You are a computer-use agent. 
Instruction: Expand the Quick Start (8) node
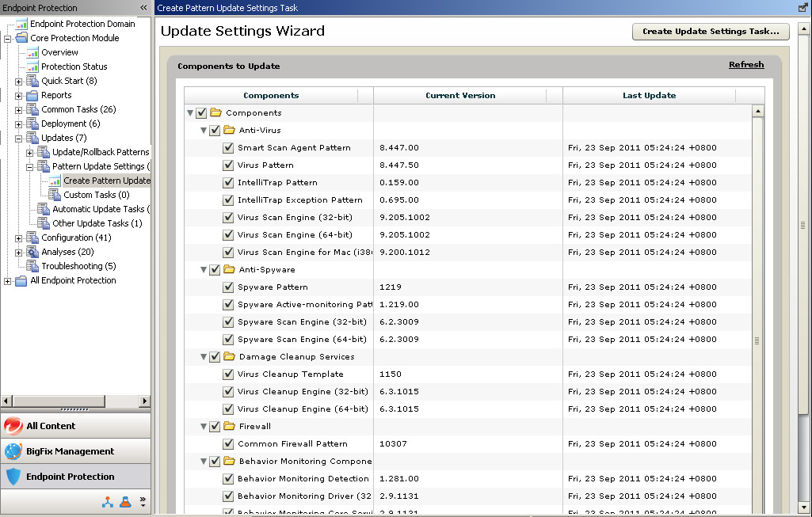(19, 82)
